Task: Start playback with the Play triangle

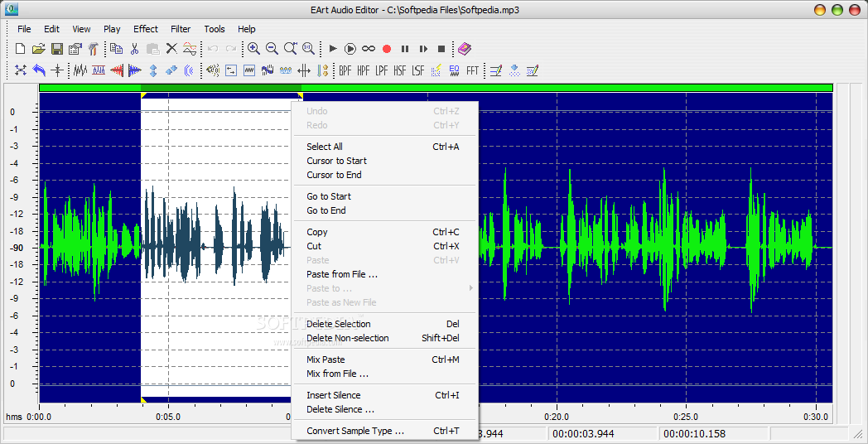Action: pos(333,49)
